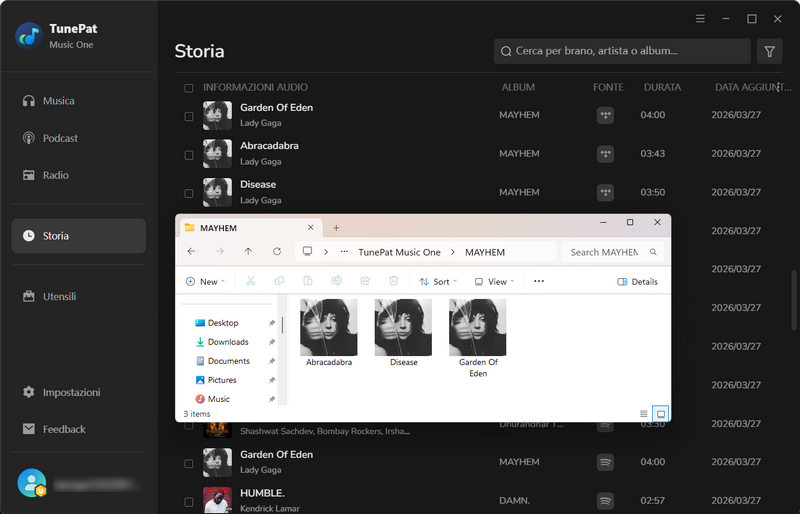Select the Abracadabra file thumbnail in Explorer
The width and height of the screenshot is (800, 514).
(329, 328)
